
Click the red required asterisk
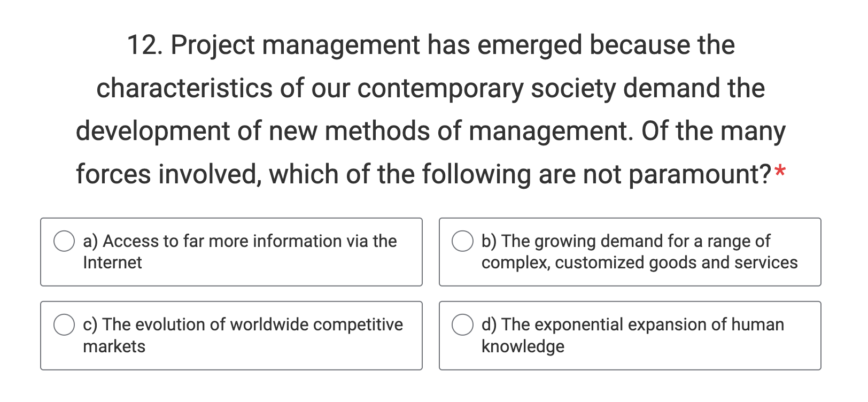(780, 172)
